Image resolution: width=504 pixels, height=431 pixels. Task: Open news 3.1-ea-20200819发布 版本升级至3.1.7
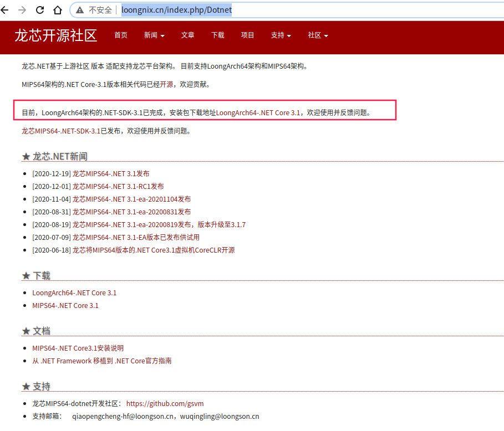click(159, 225)
